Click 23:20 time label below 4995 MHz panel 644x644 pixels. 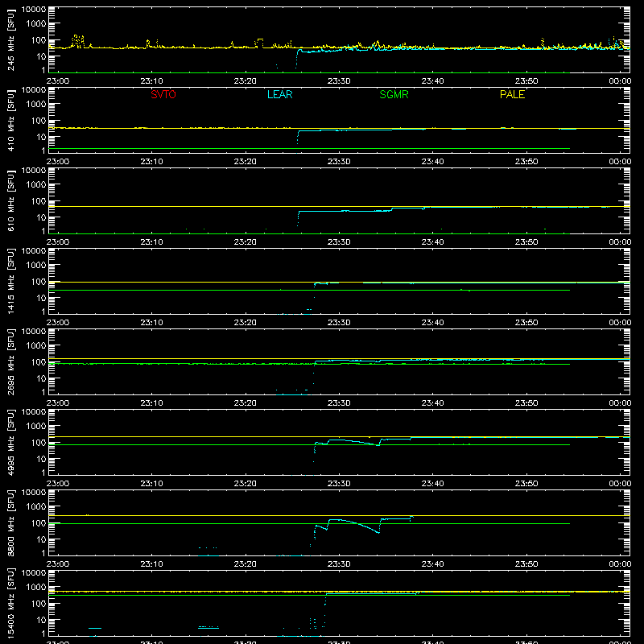pos(246,484)
